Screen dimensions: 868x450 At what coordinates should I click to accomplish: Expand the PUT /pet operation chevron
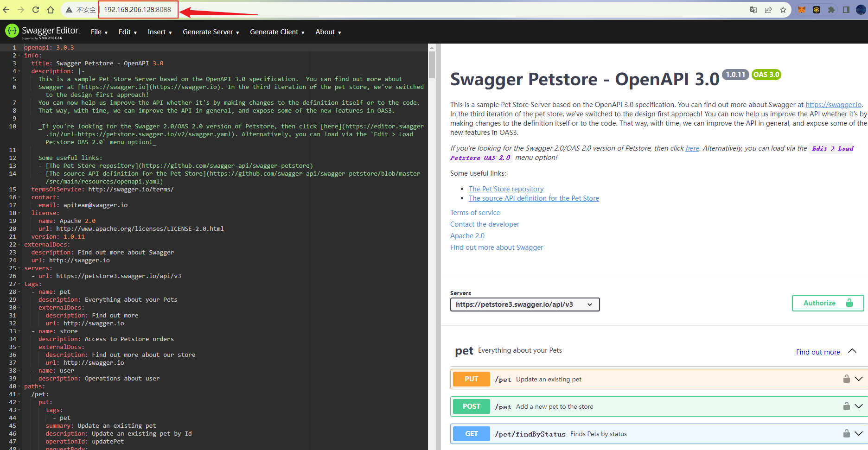859,379
